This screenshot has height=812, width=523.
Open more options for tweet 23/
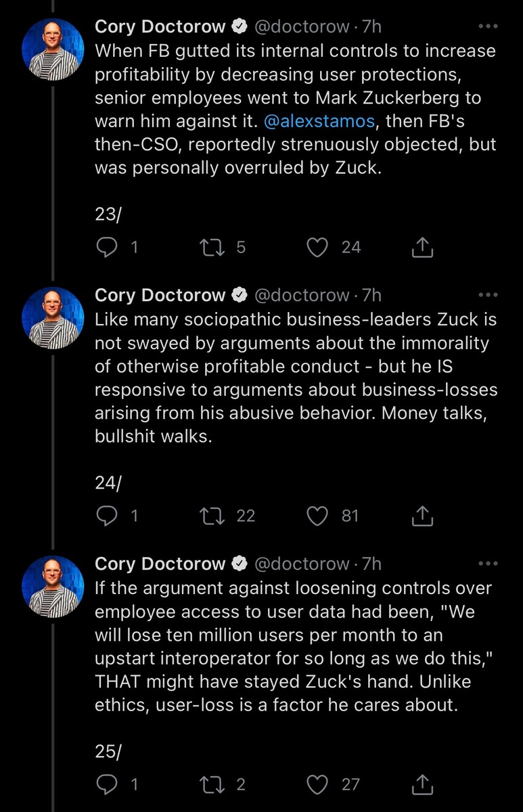(x=487, y=27)
